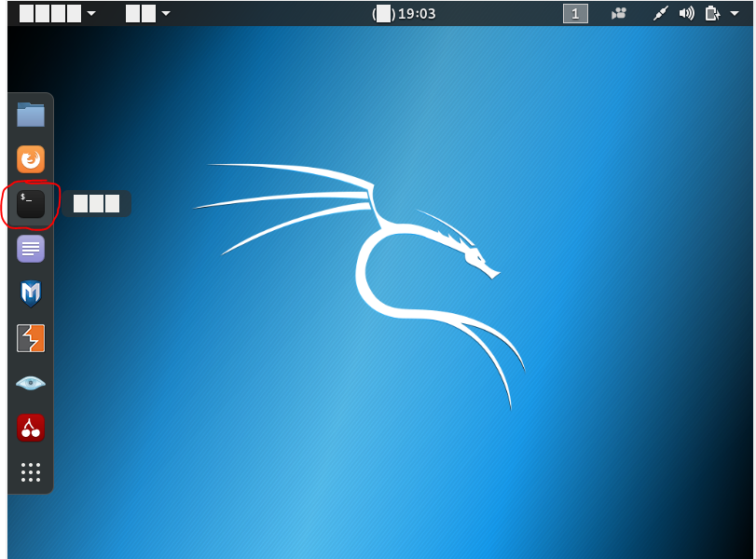Launch Metasploit from the dock
Image resolution: width=756 pixels, height=559 pixels.
click(31, 293)
